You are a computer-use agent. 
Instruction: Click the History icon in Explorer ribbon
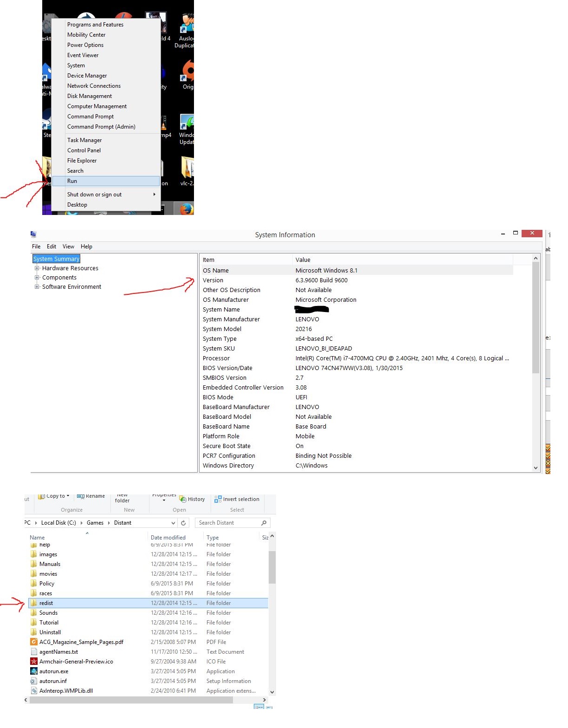183,499
